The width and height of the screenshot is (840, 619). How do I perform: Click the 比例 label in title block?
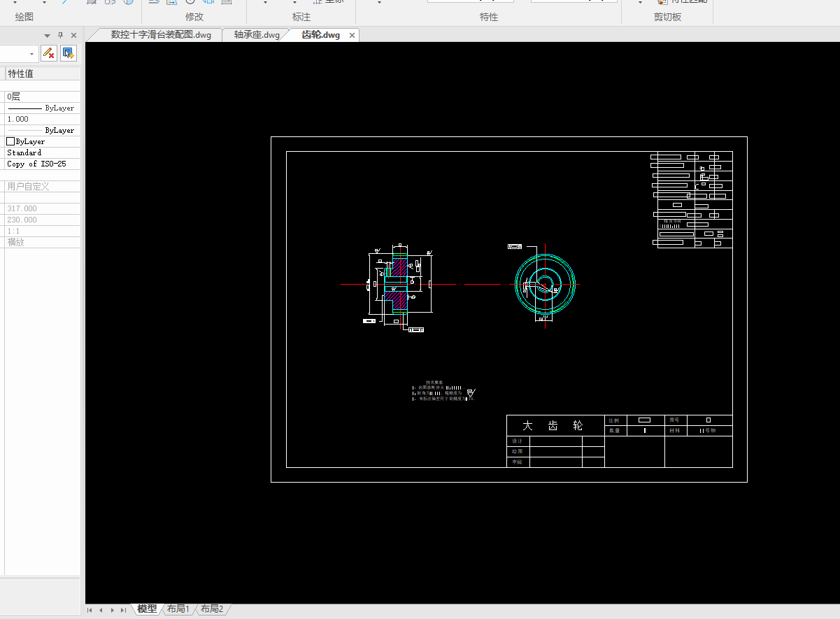point(614,420)
